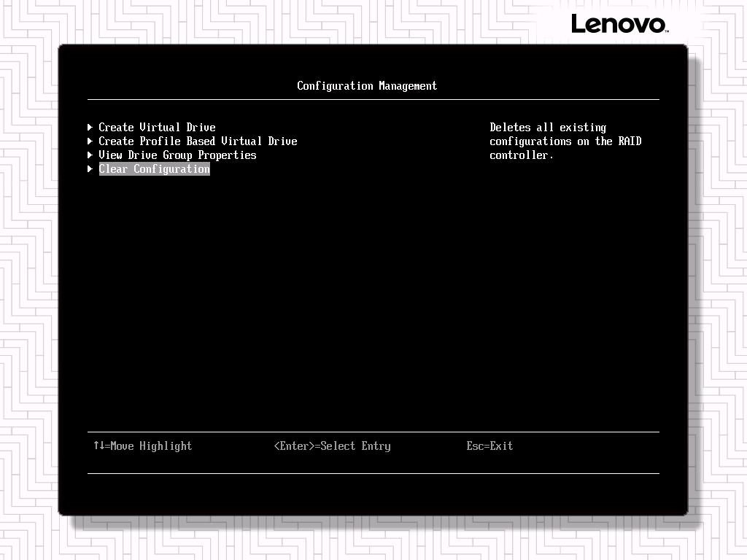Click the help text starting 'Deletes all existing'
The height and width of the screenshot is (560, 747).
tap(548, 128)
